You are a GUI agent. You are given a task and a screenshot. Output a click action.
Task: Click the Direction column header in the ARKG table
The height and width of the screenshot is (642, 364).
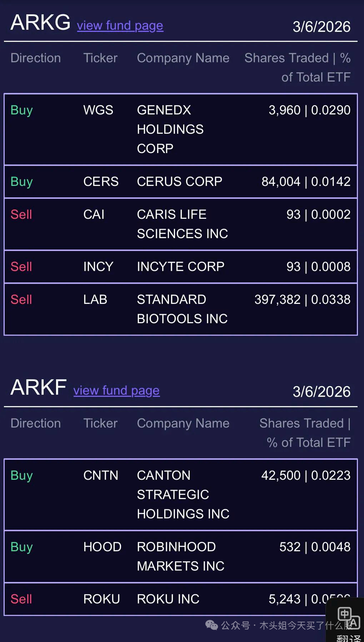pos(36,58)
